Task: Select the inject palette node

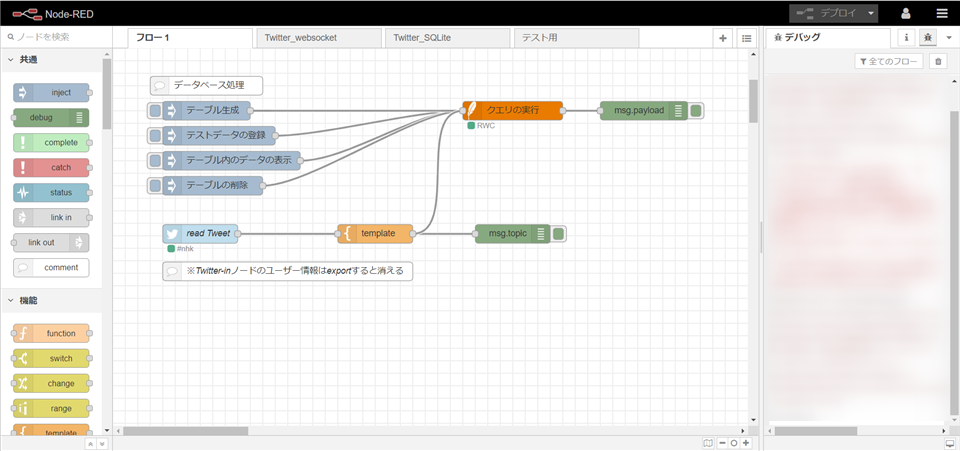Action: (51, 93)
